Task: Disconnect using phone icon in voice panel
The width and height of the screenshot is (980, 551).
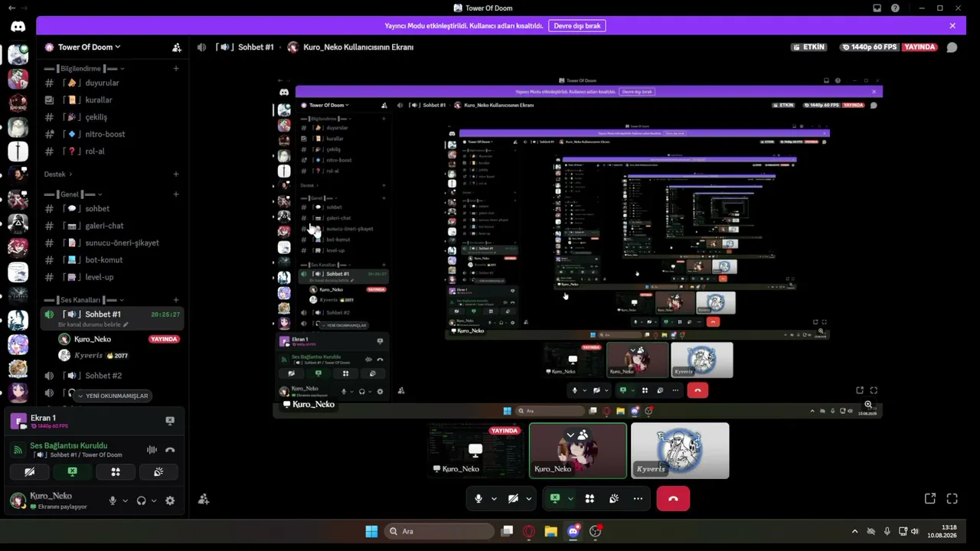Action: click(170, 450)
